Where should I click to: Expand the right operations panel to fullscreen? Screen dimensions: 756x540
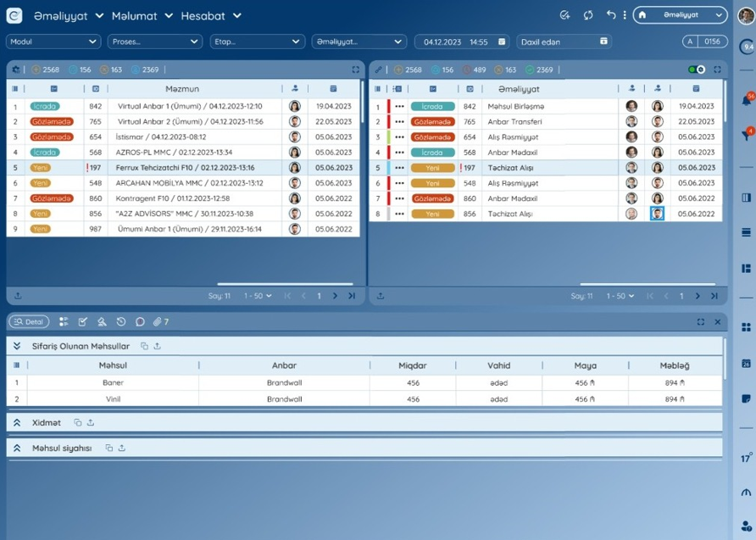717,70
